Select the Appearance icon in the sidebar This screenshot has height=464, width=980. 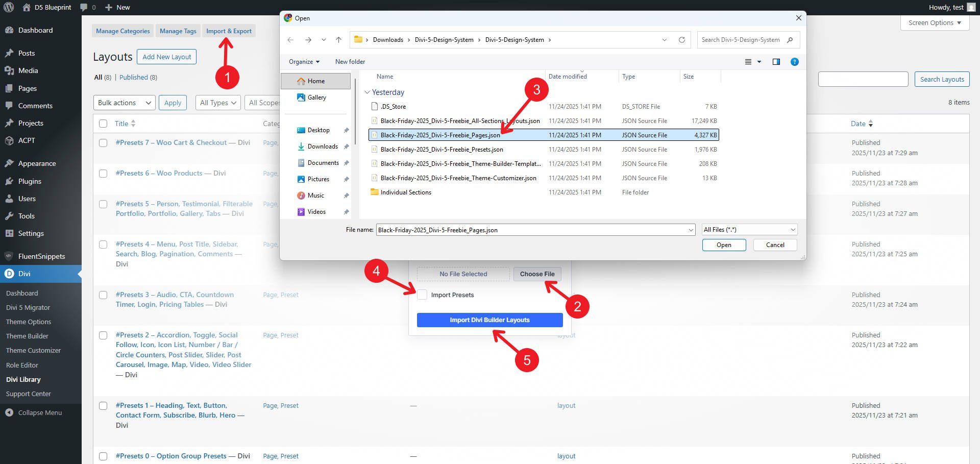[x=11, y=163]
